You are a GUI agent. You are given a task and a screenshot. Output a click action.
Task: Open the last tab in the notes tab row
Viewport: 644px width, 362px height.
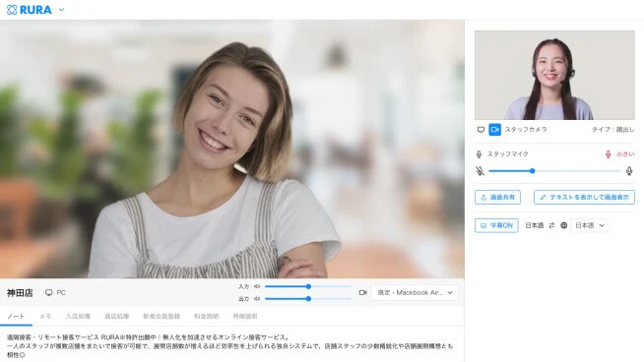tap(245, 317)
